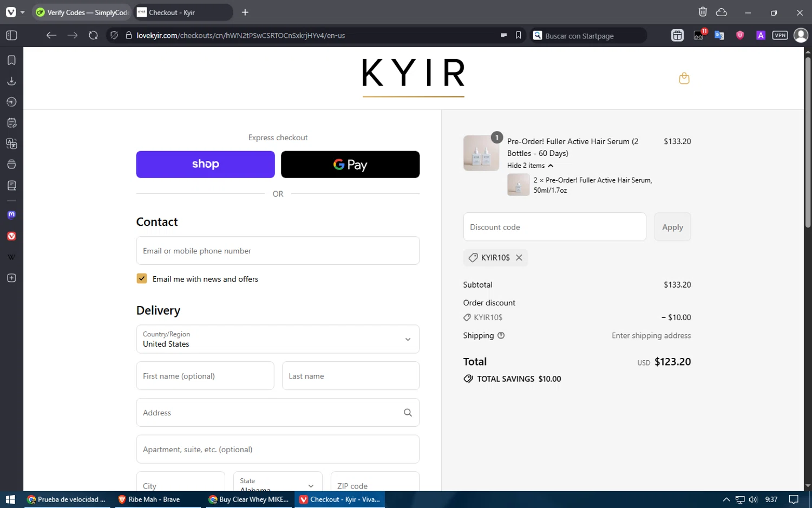Image resolution: width=812 pixels, height=508 pixels.
Task: Go back to the previous page
Action: [51, 35]
